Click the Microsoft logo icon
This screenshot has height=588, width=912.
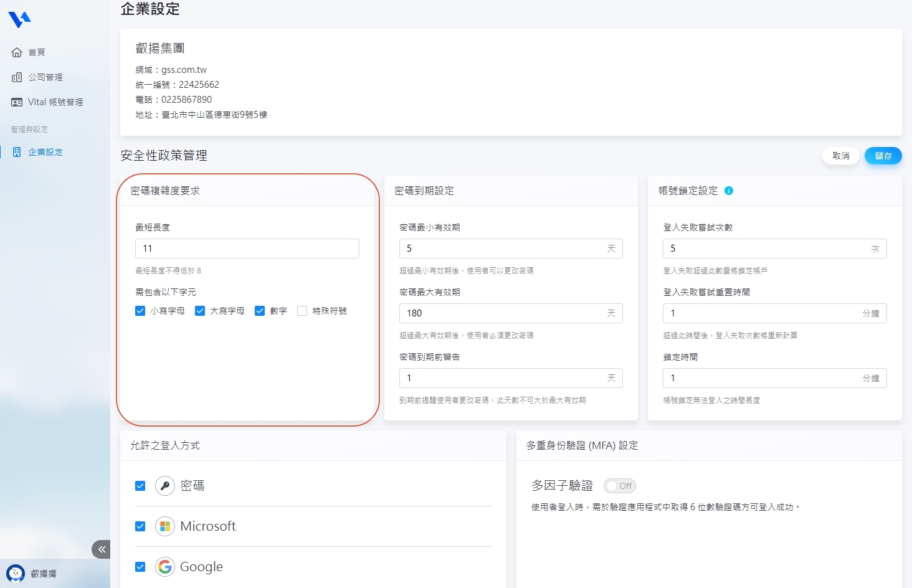(165, 526)
